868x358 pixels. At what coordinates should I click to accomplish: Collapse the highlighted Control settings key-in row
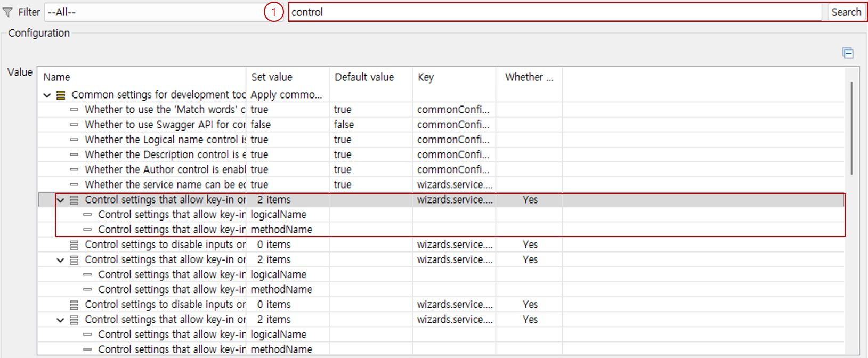60,200
